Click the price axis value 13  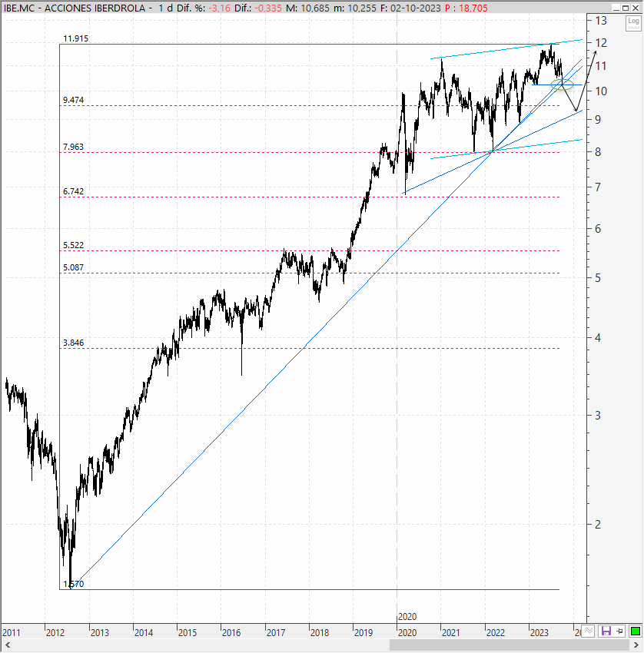(601, 21)
